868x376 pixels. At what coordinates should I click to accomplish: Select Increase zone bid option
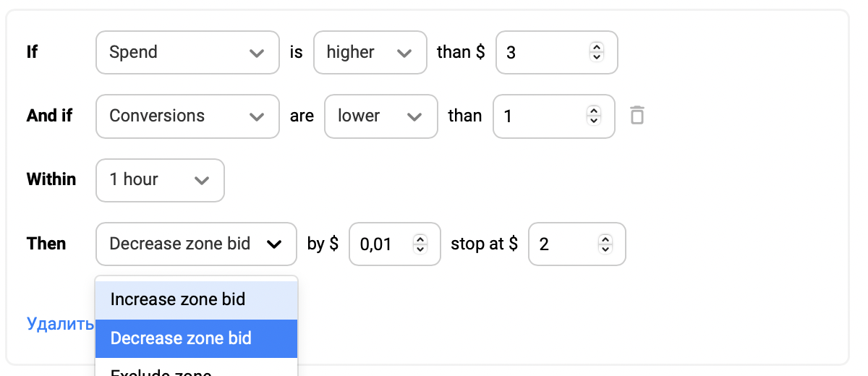click(x=196, y=299)
